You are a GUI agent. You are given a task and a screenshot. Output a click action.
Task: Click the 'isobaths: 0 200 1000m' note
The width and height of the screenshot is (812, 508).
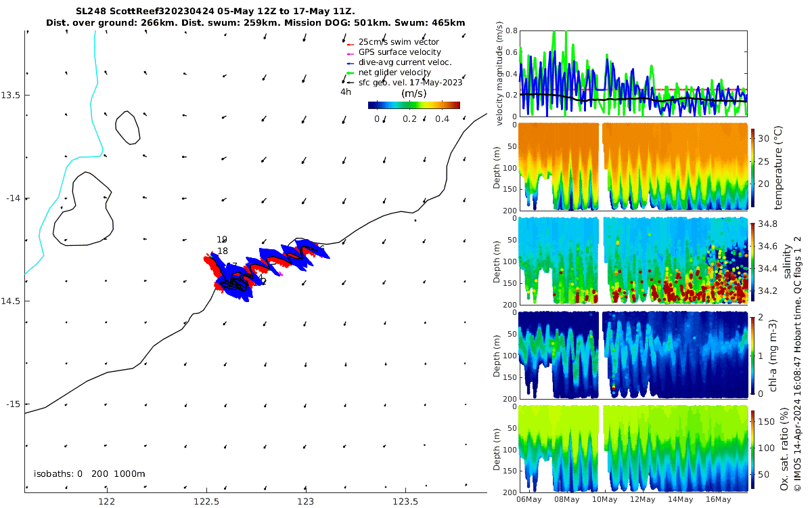click(x=89, y=473)
